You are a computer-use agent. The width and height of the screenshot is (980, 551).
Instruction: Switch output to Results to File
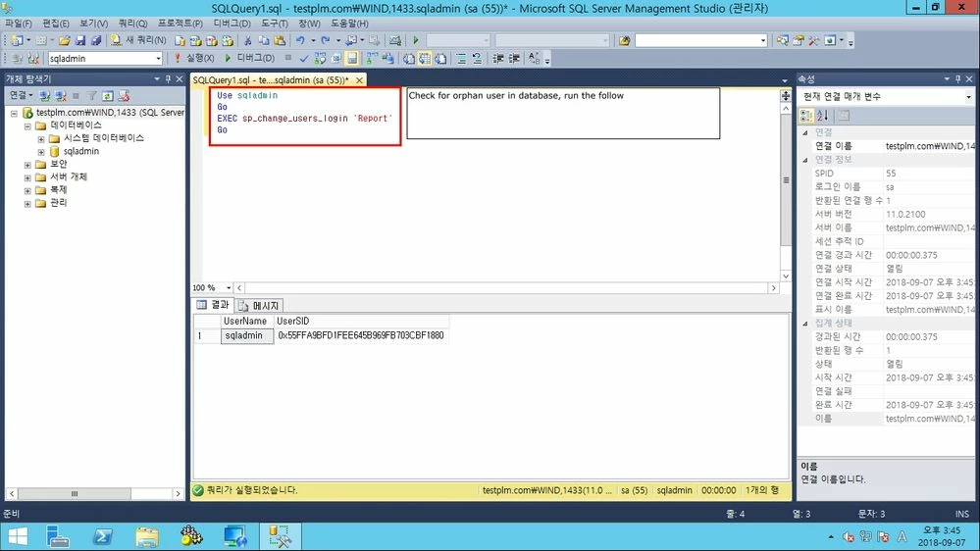(440, 59)
